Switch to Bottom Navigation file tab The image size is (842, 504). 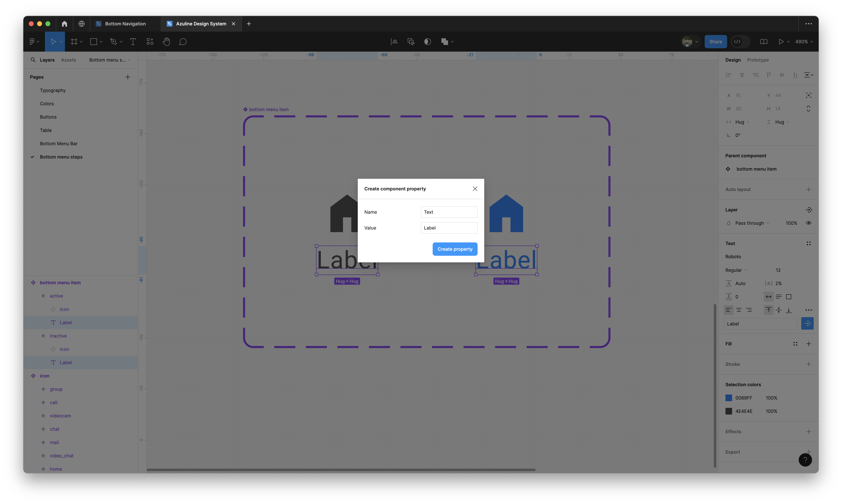tap(125, 24)
